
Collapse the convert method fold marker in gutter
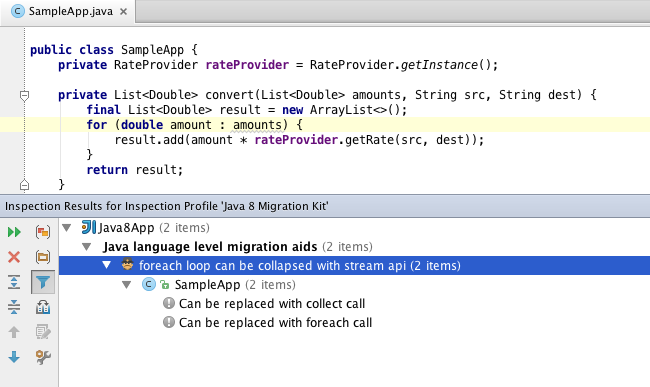point(24,96)
